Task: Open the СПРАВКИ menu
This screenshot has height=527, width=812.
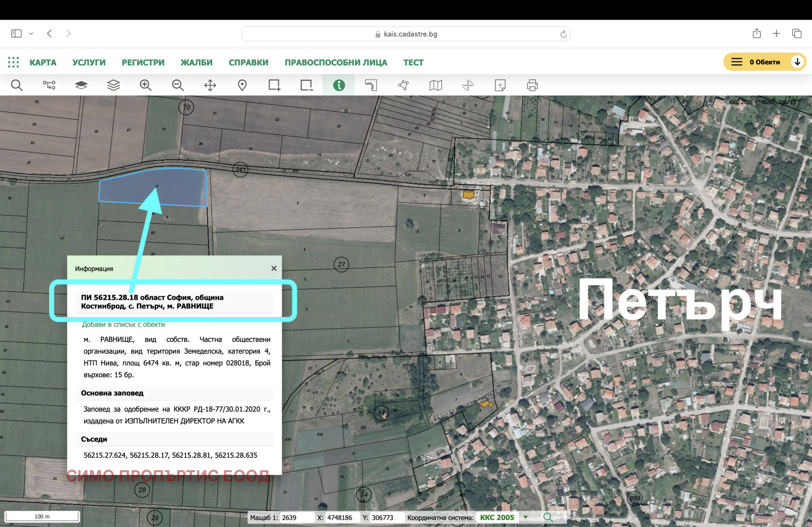Action: tap(249, 62)
